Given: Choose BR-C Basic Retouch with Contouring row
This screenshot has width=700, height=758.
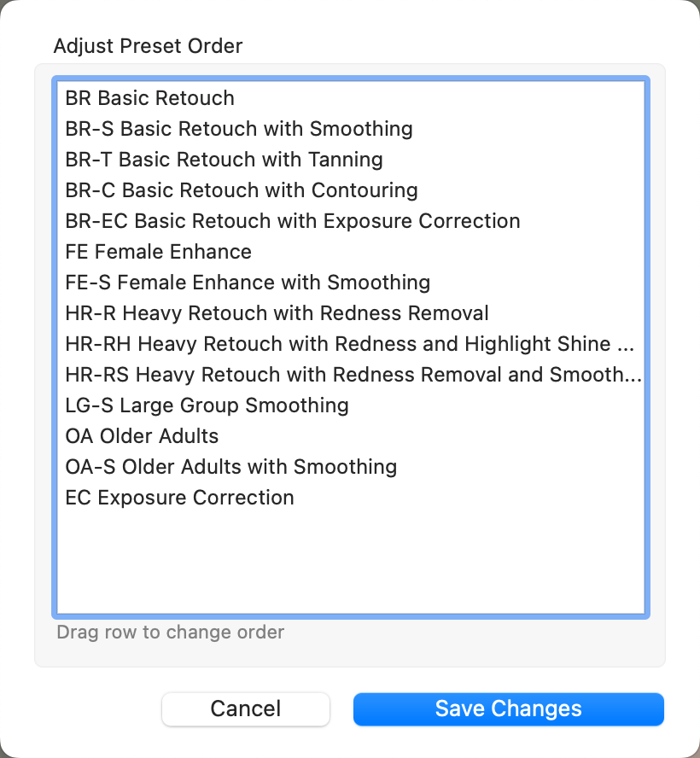Looking at the screenshot, I should point(241,190).
